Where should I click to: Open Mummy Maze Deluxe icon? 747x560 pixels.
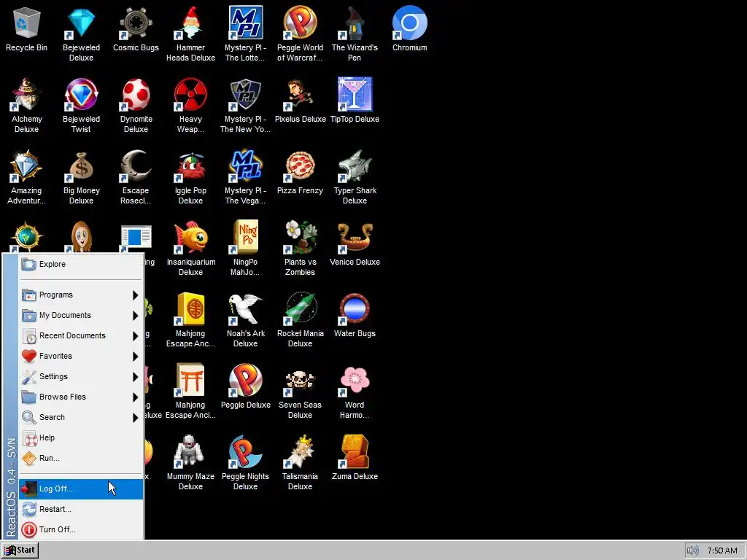[x=190, y=451]
